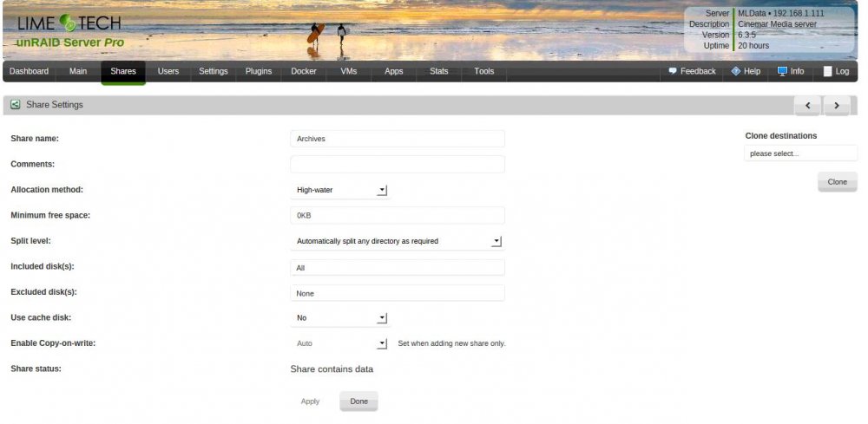Open the Apps tab
868x424 pixels.
point(393,71)
